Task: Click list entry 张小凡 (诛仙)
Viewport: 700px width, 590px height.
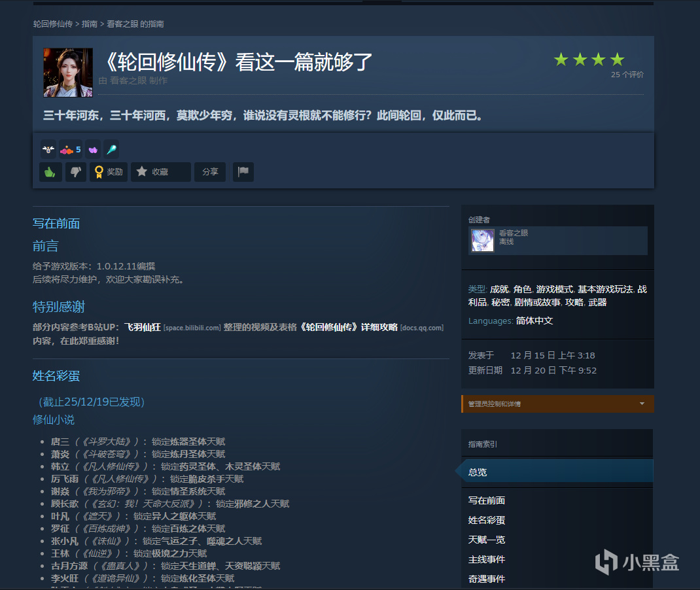Action: pyautogui.click(x=156, y=542)
